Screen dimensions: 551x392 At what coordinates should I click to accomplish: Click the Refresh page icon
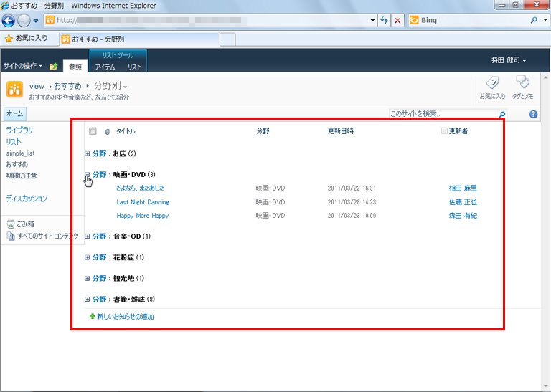click(x=384, y=20)
